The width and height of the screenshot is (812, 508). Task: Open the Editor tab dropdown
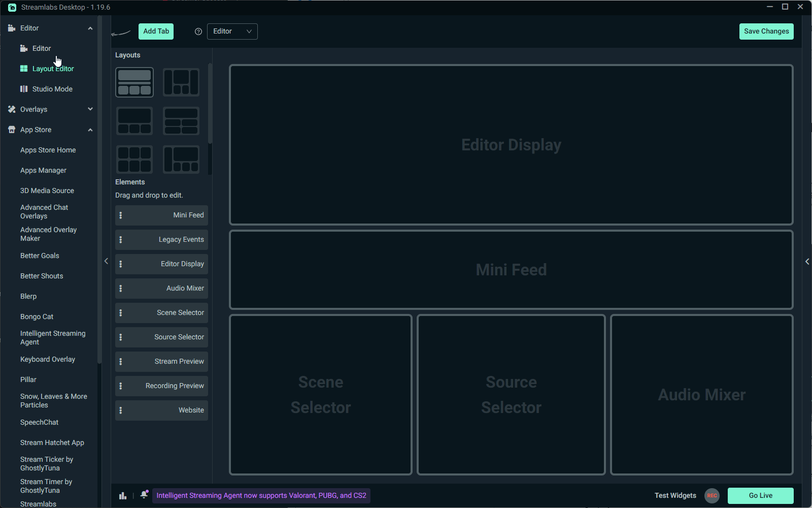click(x=232, y=31)
